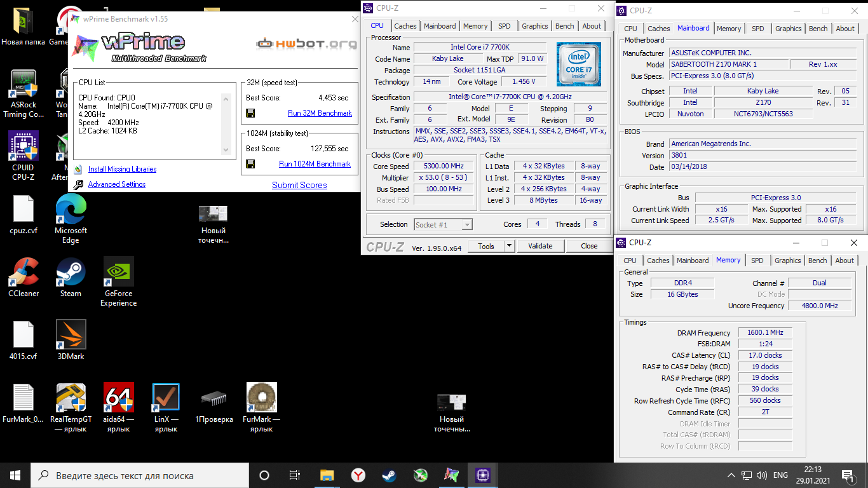Viewport: 868px width, 488px height.
Task: Click the DRAM Frequency 1600.1 MHz value
Action: click(765, 332)
